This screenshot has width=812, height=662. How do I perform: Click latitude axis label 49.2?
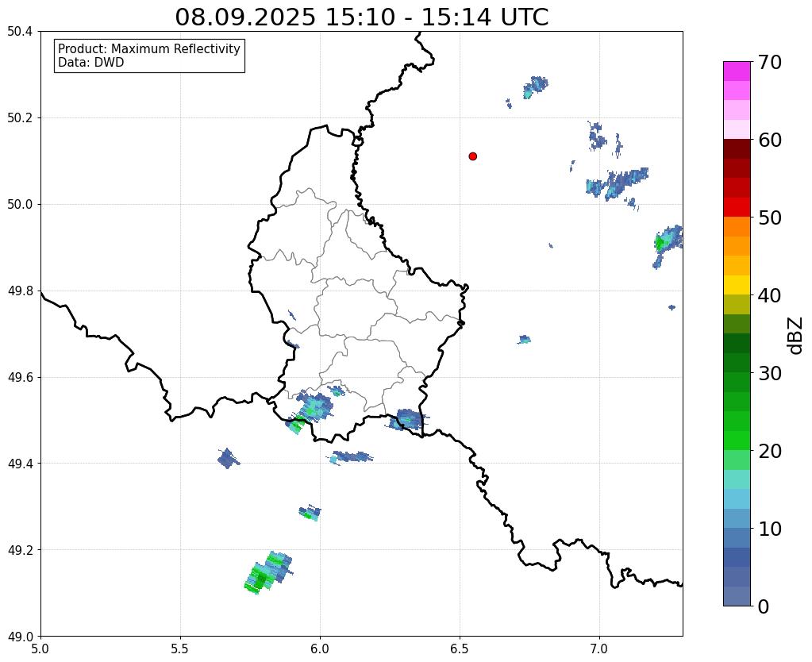(x=20, y=550)
